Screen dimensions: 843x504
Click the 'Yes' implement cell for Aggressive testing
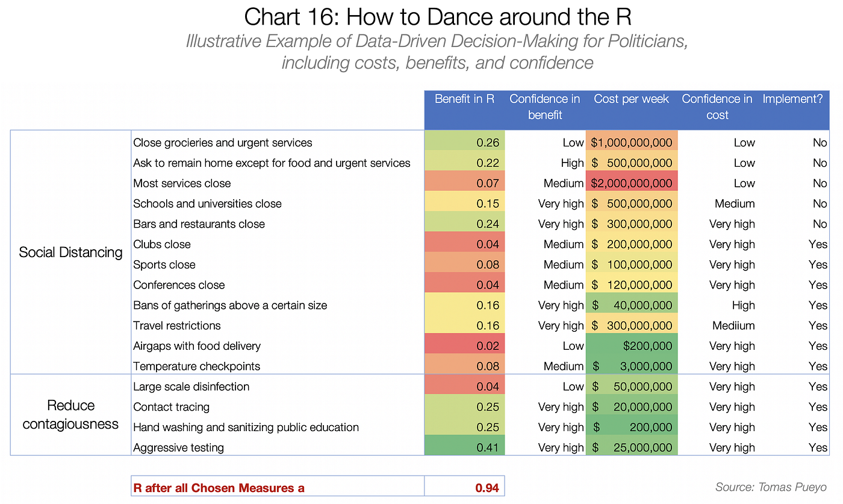[x=818, y=447]
